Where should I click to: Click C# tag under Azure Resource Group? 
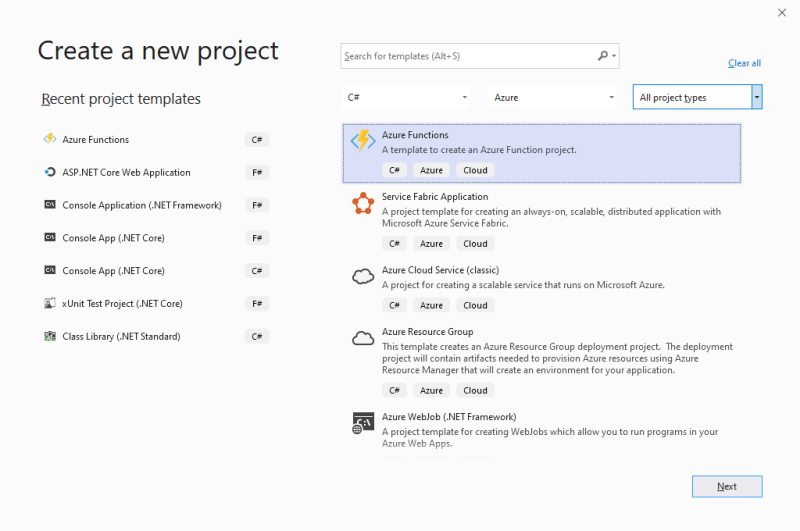click(x=394, y=390)
